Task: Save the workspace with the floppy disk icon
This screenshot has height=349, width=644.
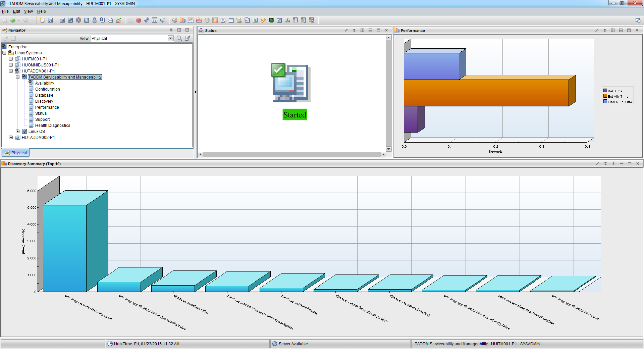Action: 50,20
